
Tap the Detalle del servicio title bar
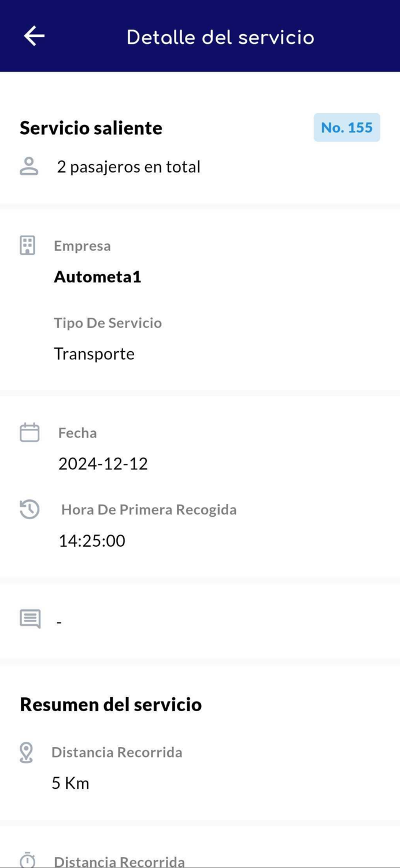point(220,36)
